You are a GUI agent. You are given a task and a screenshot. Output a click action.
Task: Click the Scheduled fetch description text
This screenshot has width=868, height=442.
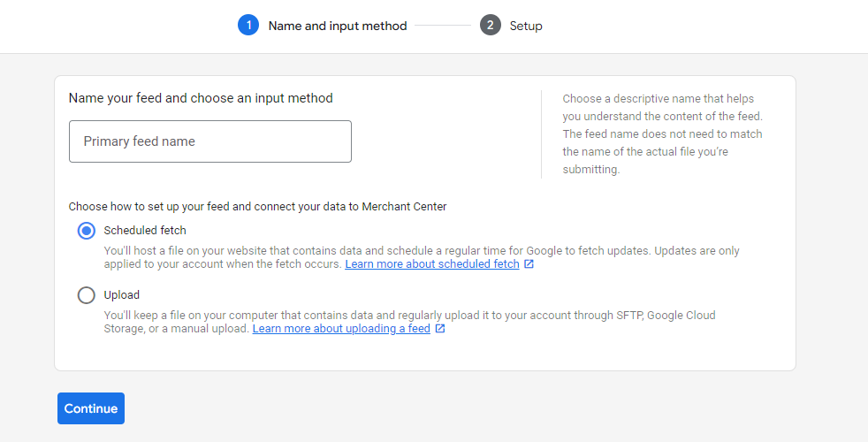422,257
